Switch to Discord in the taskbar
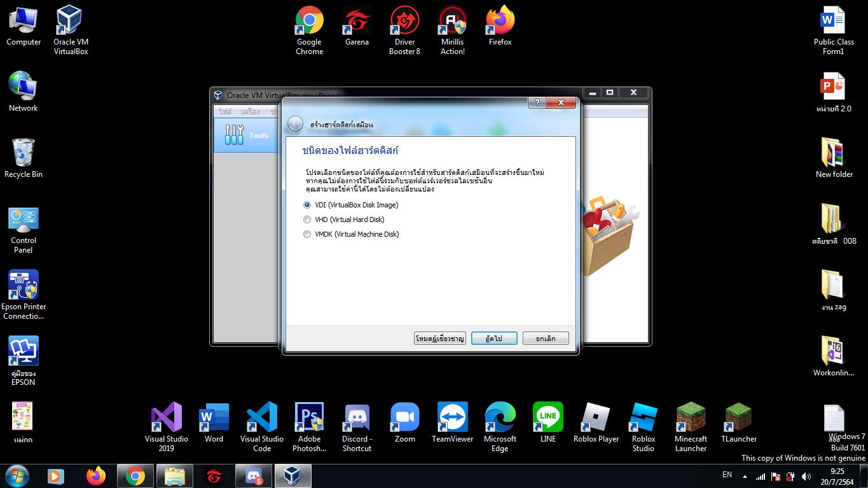The height and width of the screenshot is (488, 868). [253, 476]
